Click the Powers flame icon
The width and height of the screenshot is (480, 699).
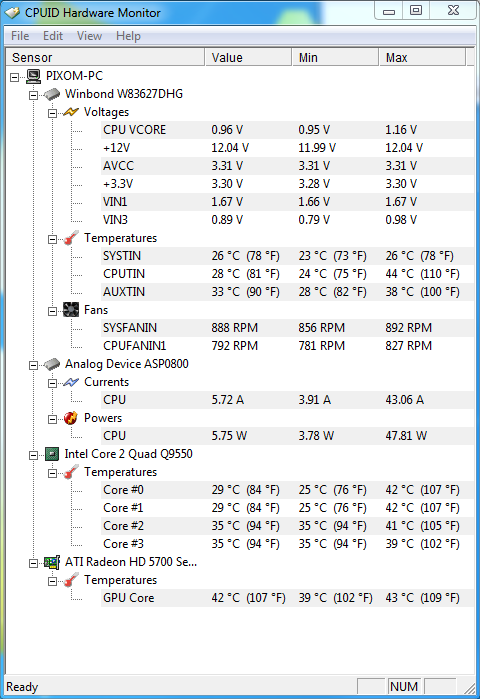pos(71,418)
